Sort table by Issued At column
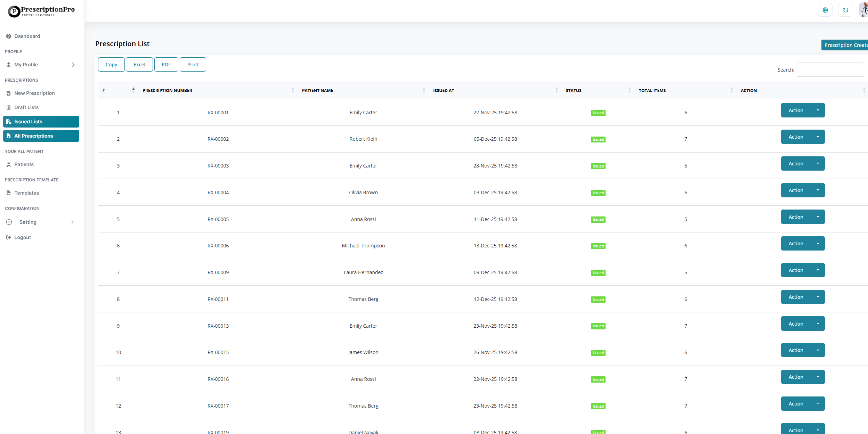Image resolution: width=868 pixels, height=434 pixels. click(x=444, y=91)
